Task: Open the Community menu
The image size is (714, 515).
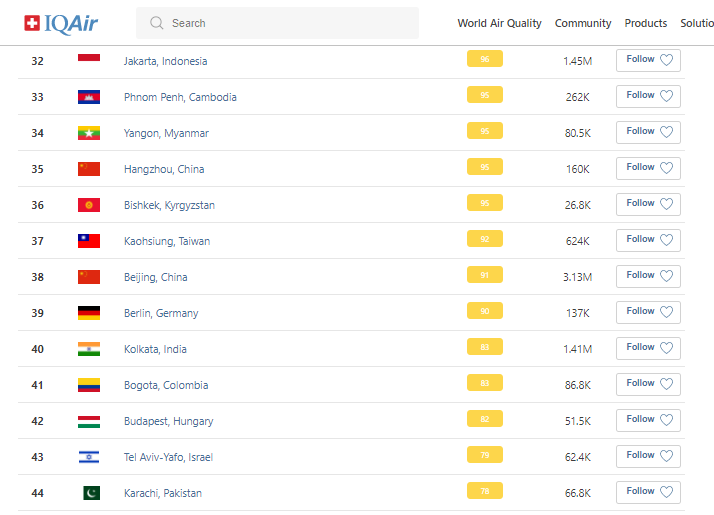Action: tap(583, 23)
